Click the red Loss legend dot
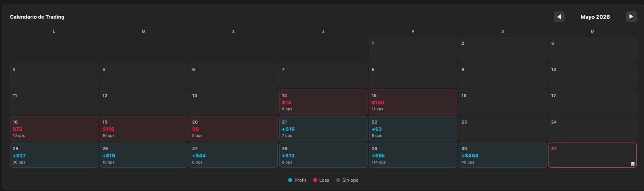 pos(315,180)
